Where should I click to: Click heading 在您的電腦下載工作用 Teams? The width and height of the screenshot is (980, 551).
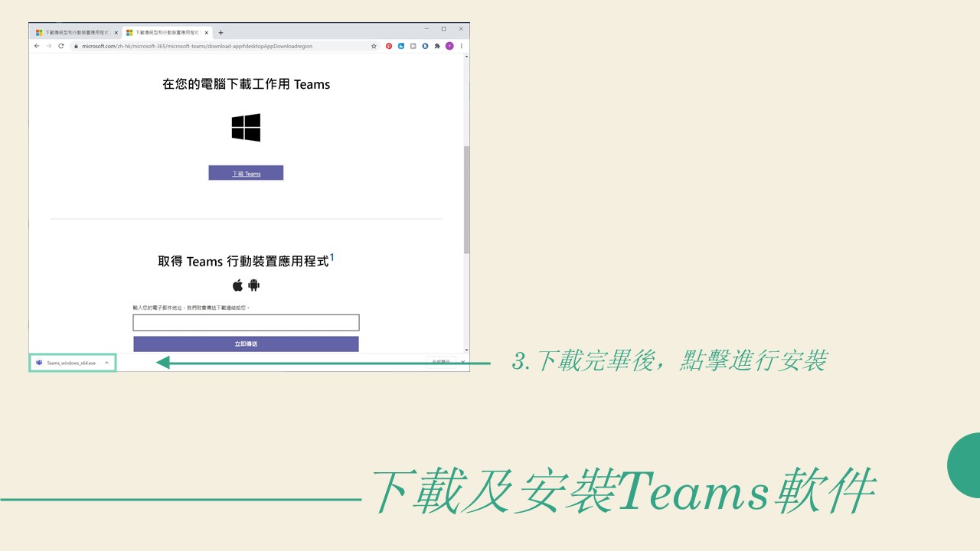(x=246, y=84)
